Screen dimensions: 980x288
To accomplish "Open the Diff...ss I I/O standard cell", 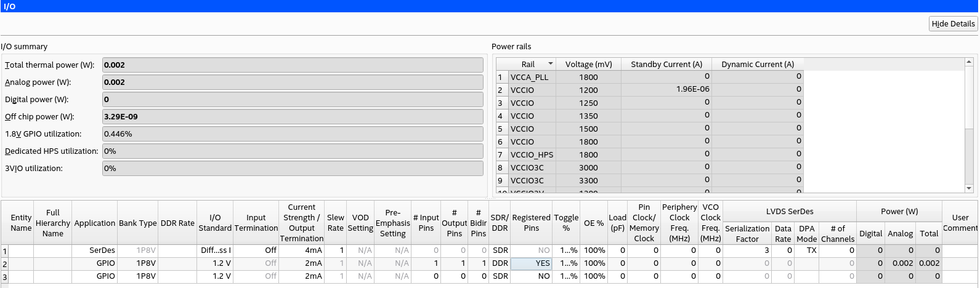I will [x=215, y=250].
